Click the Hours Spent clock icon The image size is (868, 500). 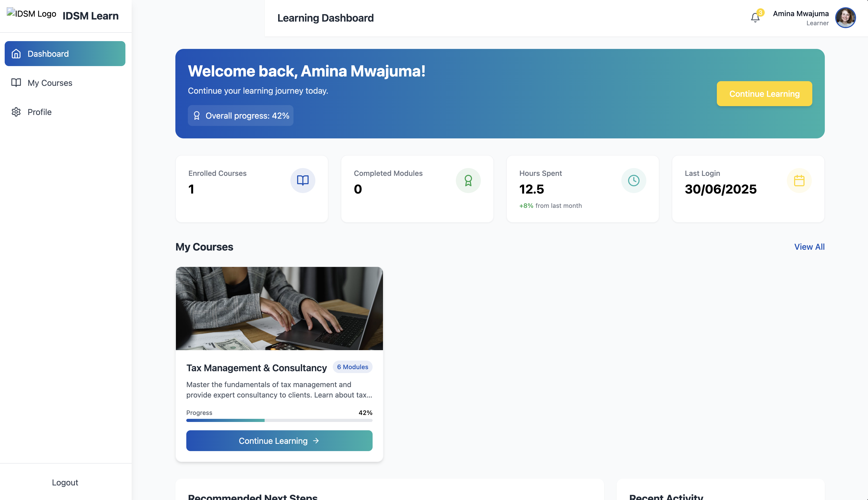[x=634, y=180]
